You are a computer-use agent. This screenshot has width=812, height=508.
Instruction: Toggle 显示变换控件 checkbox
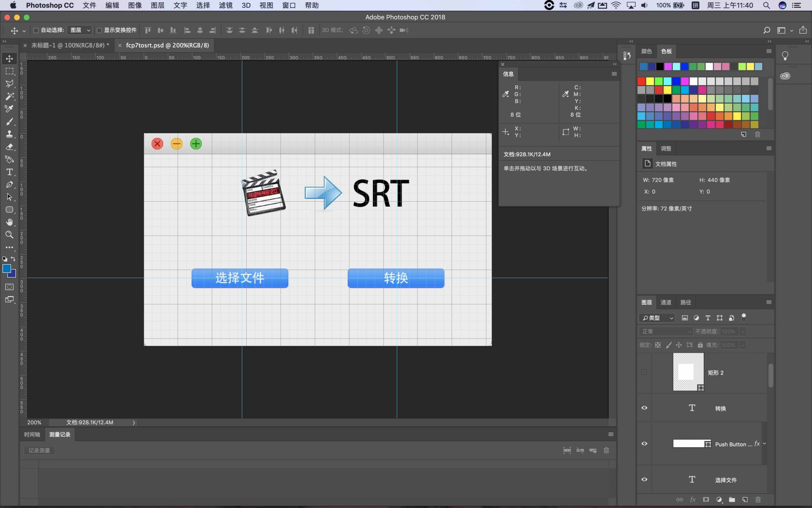point(100,30)
